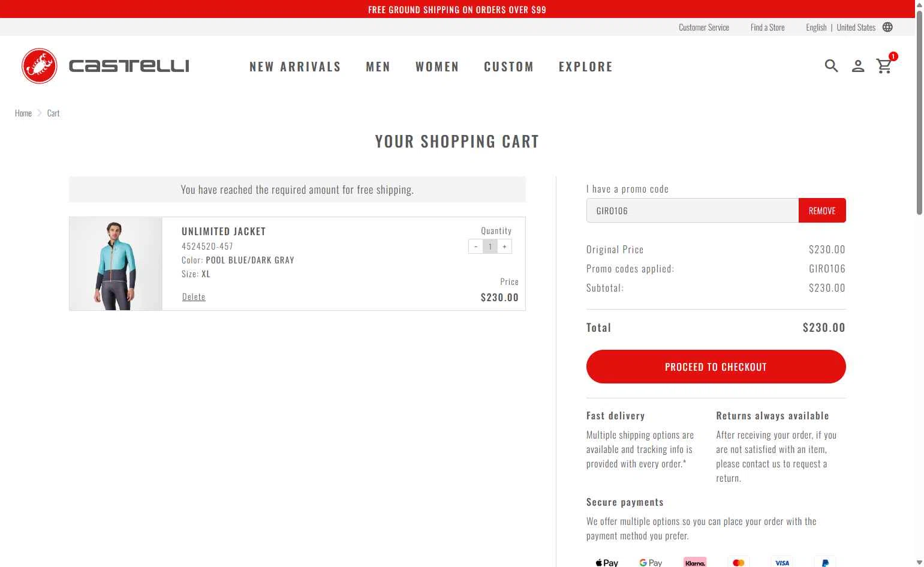Click the quantity value field
Image resolution: width=924 pixels, height=567 pixels.
coord(490,247)
